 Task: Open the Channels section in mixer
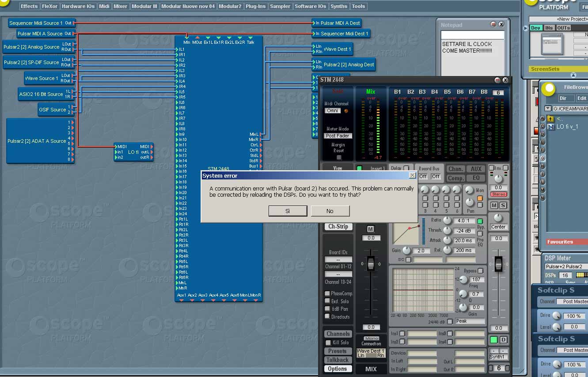(338, 334)
